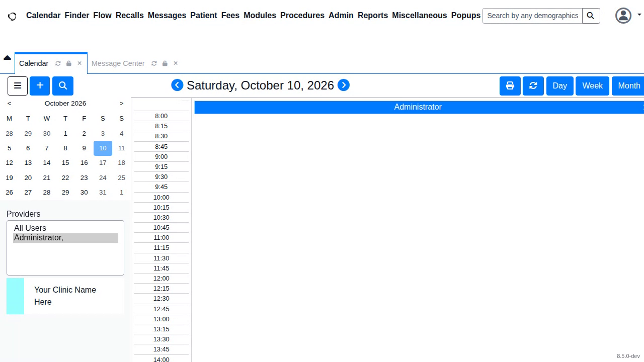
Task: Focus the demographics search field
Action: (532, 16)
